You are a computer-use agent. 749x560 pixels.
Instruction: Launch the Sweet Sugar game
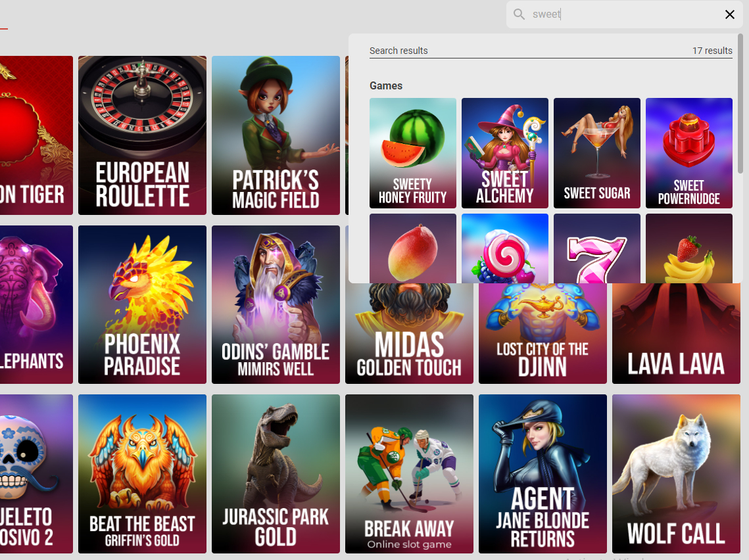point(597,152)
